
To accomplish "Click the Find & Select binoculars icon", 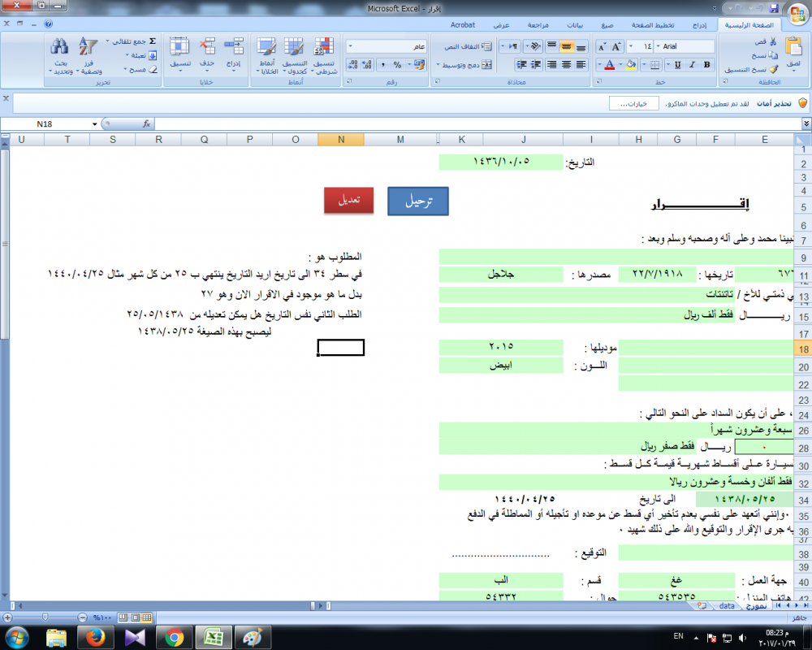I will tap(60, 49).
